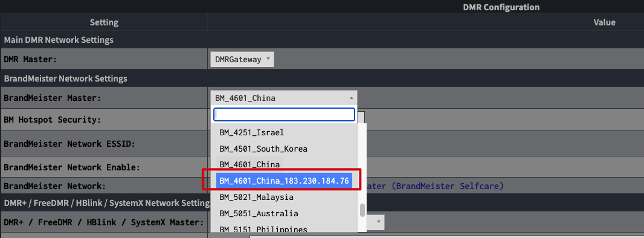The width and height of the screenshot is (644, 238).
Task: Click the BrandMeister Master: label
Action: point(52,98)
